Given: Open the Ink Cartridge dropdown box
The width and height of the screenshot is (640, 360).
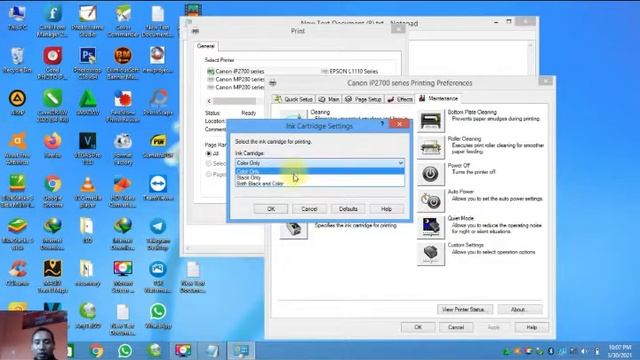Looking at the screenshot, I should click(x=320, y=163).
